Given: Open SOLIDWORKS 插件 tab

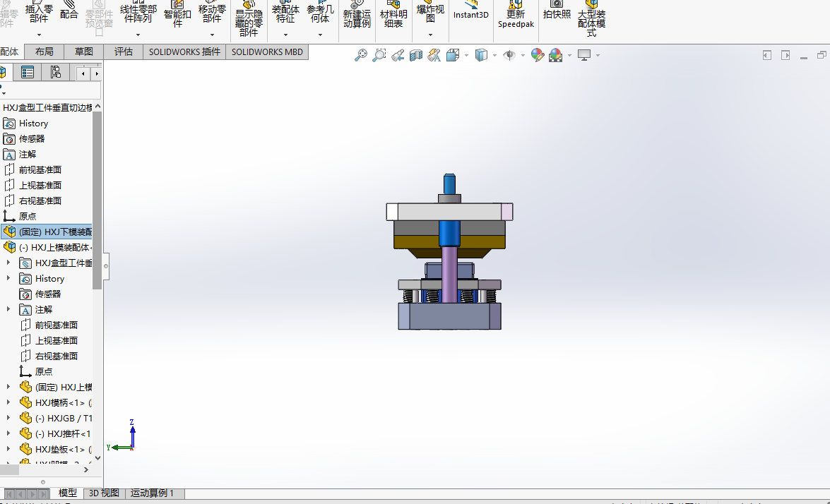Looking at the screenshot, I should 184,52.
